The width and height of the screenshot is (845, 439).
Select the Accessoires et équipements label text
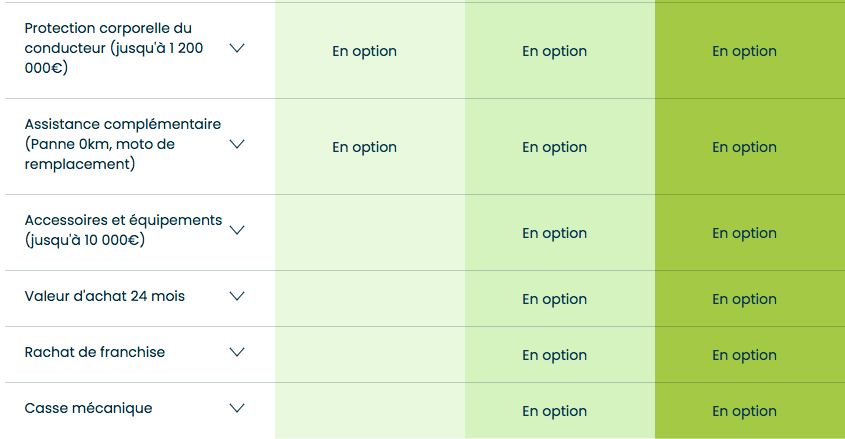(x=123, y=230)
